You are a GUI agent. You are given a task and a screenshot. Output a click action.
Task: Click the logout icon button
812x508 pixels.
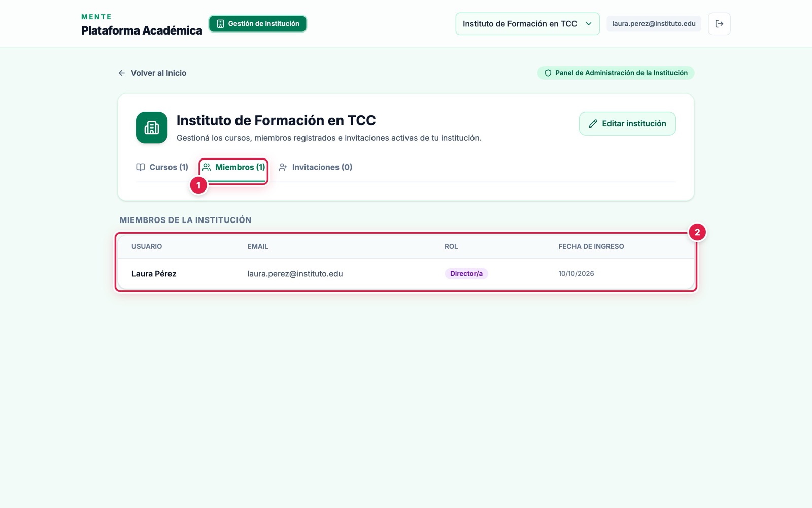click(719, 24)
